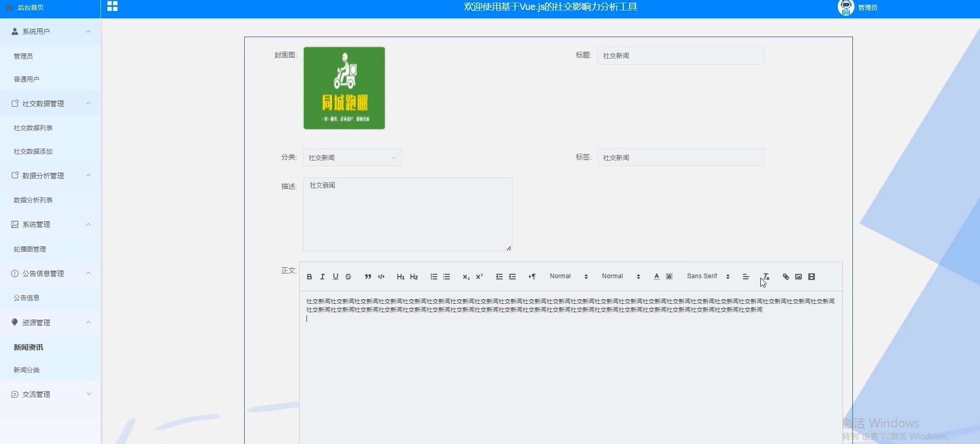Viewport: 980px width, 444px height.
Task: Collapse the 数据分析管理 section
Action: (50, 176)
